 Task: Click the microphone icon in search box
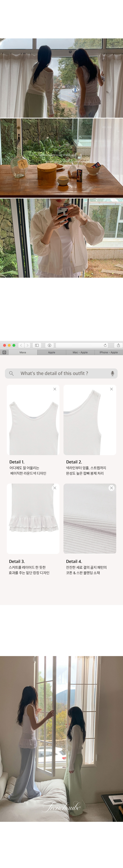pyautogui.click(x=112, y=373)
